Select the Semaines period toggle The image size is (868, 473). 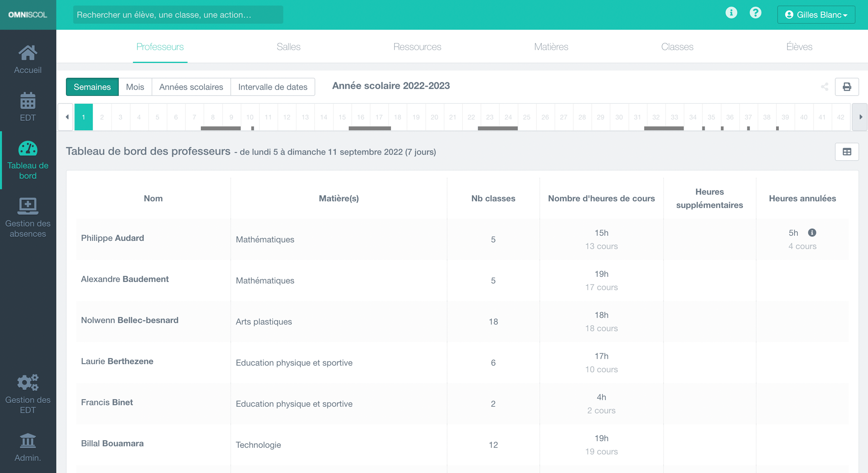[92, 87]
